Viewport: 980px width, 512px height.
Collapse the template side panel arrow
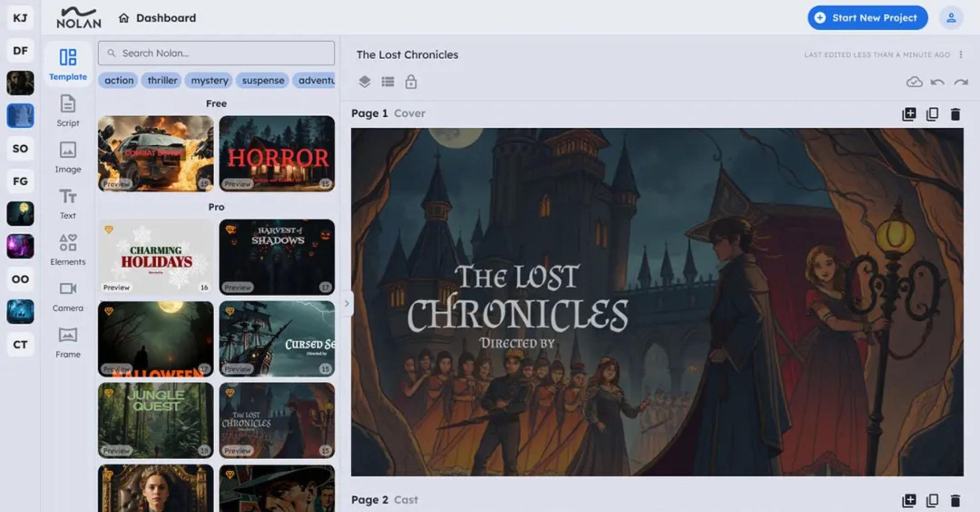(346, 303)
